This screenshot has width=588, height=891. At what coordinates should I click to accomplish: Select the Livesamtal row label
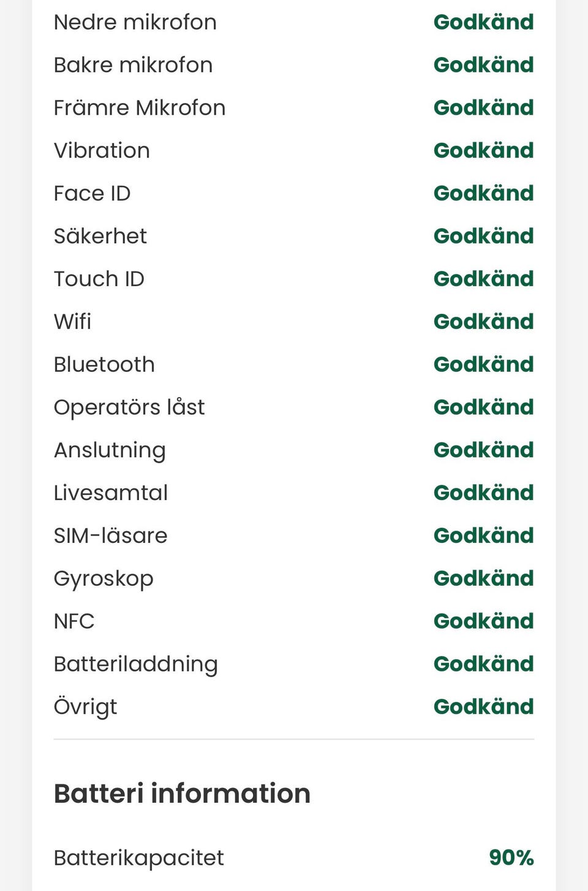(x=111, y=493)
